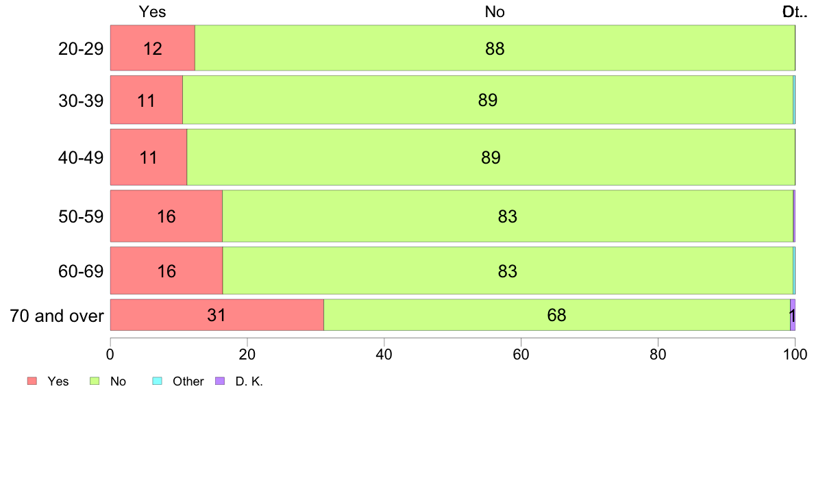Click the Yes bar in 40-49 row
The height and width of the screenshot is (504, 814).
(149, 157)
